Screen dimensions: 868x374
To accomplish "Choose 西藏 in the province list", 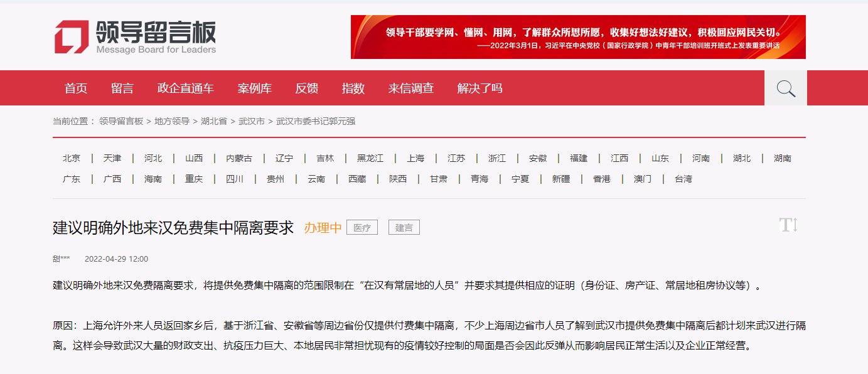I will [357, 179].
